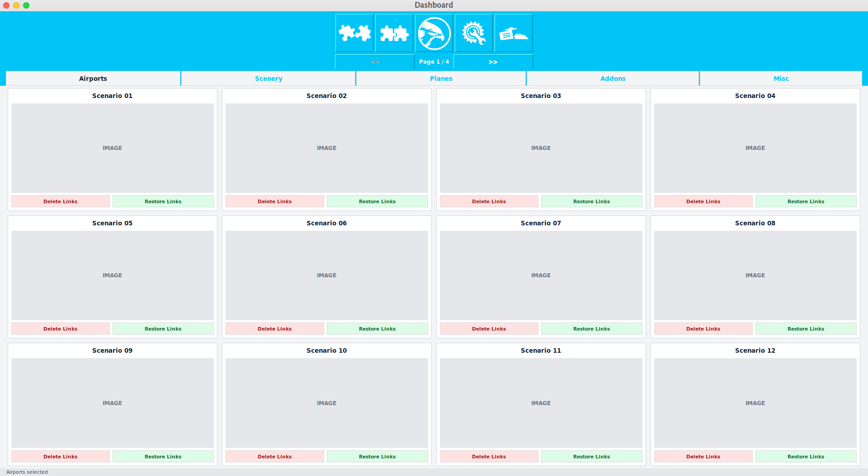Viewport: 868px width, 476px height.
Task: Delete Links for Scenario 06
Action: 275,329
